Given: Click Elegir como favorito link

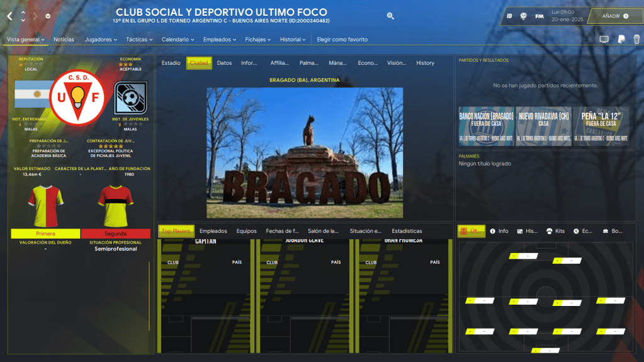Looking at the screenshot, I should point(342,40).
